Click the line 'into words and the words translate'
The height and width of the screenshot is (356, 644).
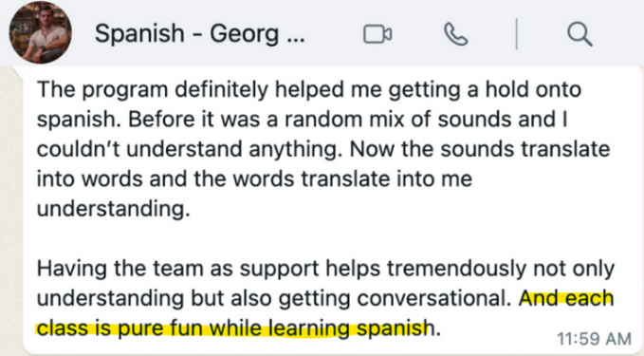coord(254,178)
